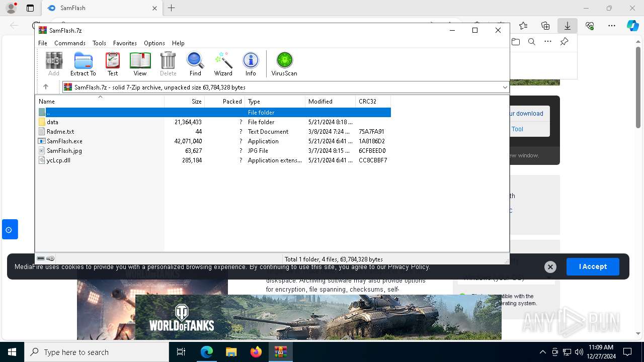Start VirusScan on the archive
644x362 pixels.
click(x=284, y=64)
